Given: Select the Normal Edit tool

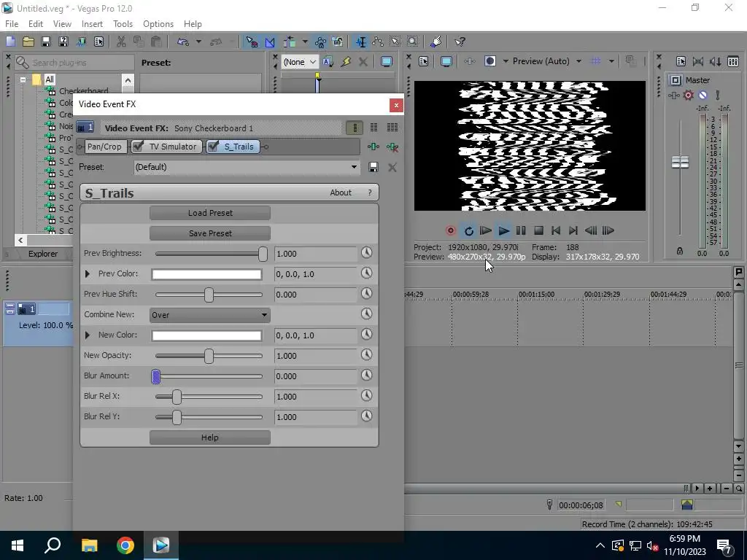Looking at the screenshot, I should 360,42.
